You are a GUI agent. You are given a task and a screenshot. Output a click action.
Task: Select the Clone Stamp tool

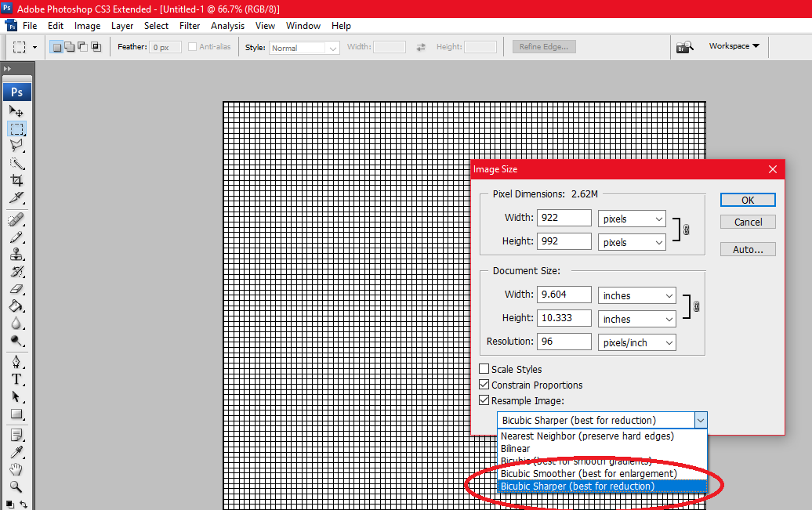(x=16, y=255)
